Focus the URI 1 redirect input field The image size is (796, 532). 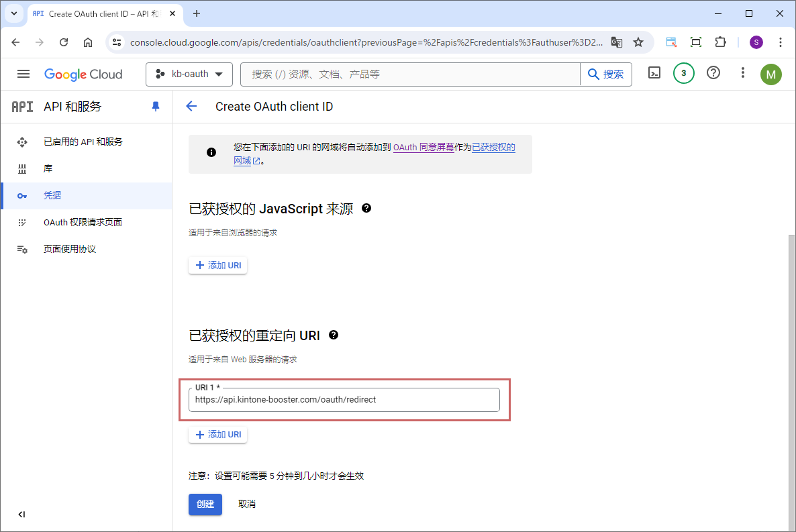344,400
